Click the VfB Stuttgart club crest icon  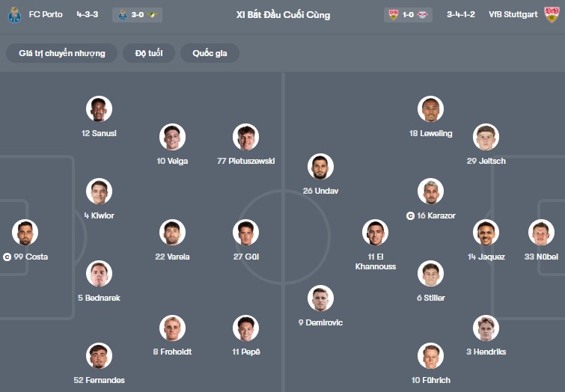[551, 15]
